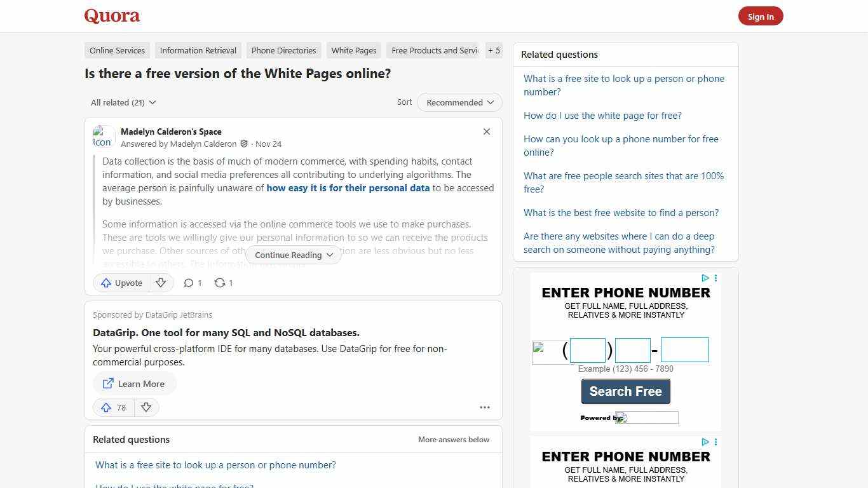Open the Recommended sort dropdown
The height and width of the screenshot is (488, 868).
pos(459,102)
